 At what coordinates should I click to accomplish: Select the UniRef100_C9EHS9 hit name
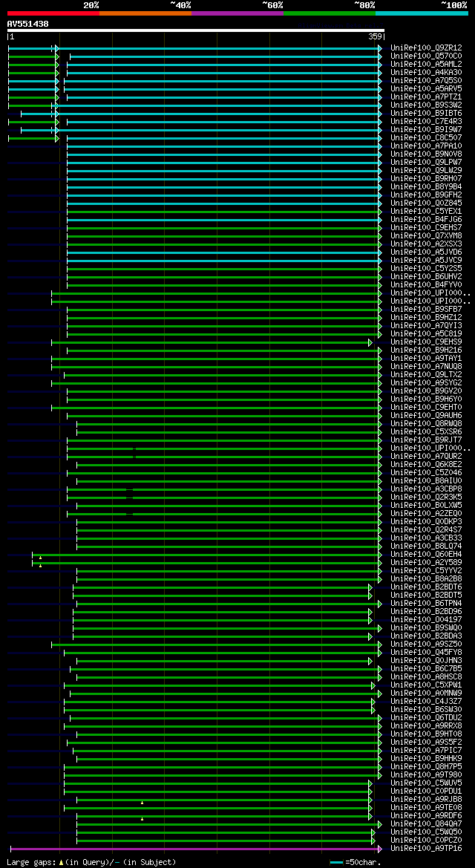pos(426,342)
